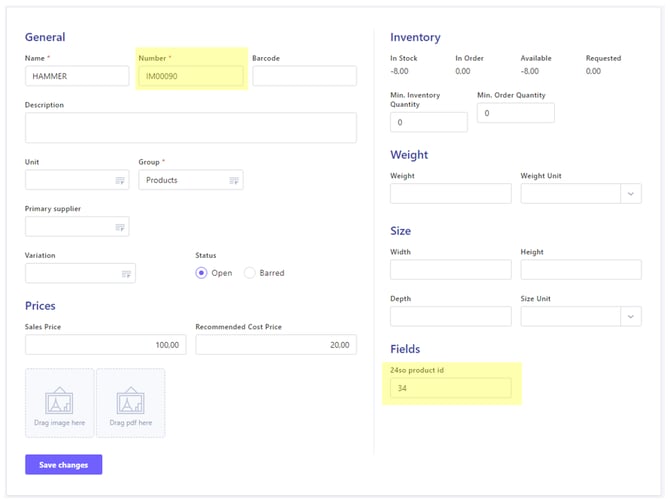The image size is (670, 502).
Task: Click the Width input field
Action: click(450, 270)
